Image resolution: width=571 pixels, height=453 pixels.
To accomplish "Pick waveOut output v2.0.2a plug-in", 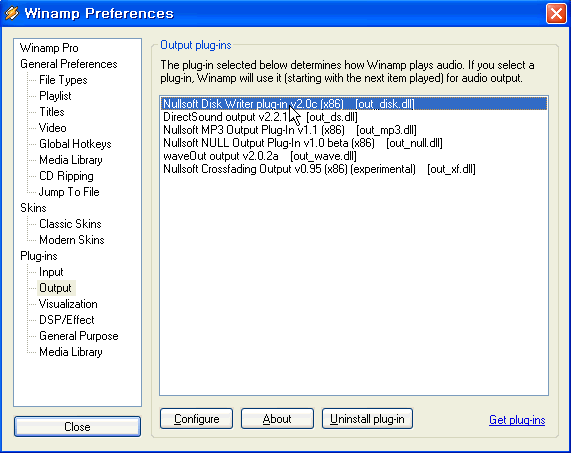I will (x=260, y=156).
